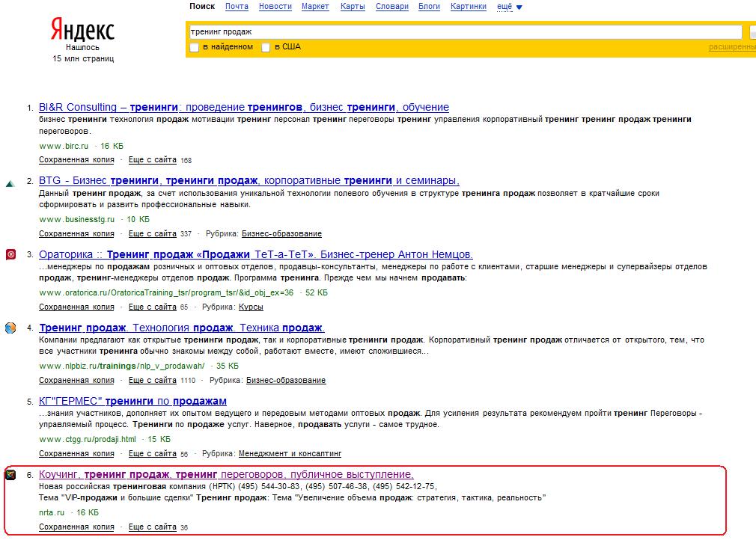756x540 pixels.
Task: Select the Поиск tab
Action: pos(202,6)
